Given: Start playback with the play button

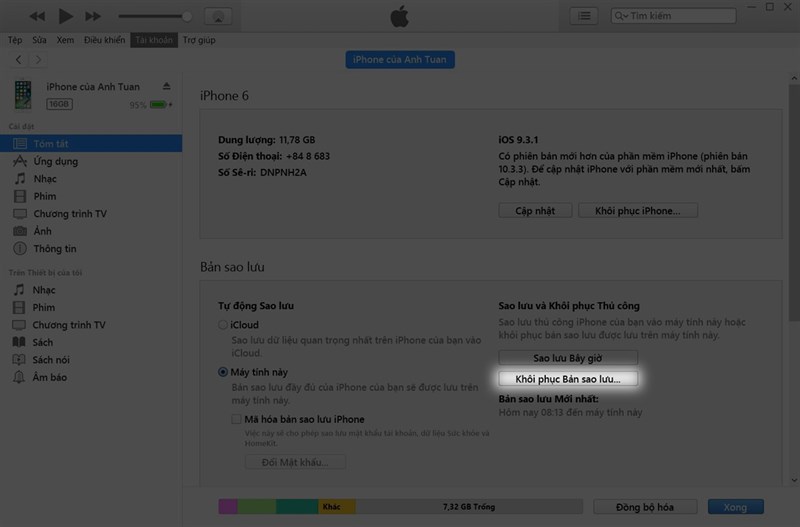Looking at the screenshot, I should coord(65,16).
